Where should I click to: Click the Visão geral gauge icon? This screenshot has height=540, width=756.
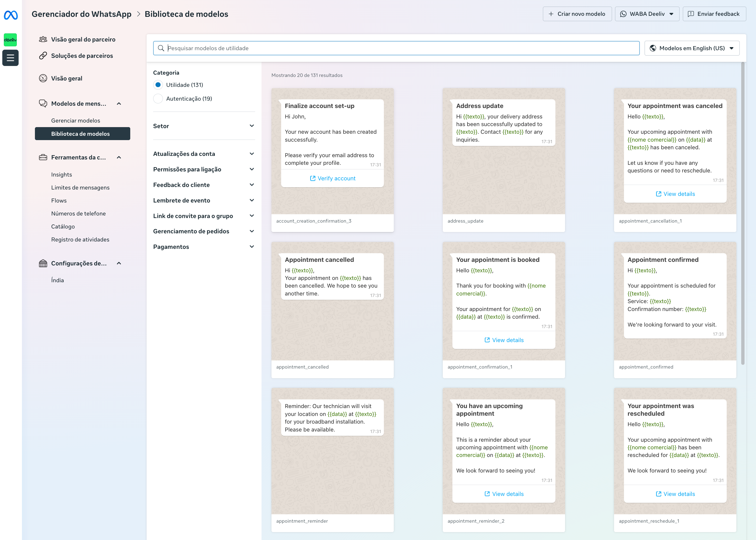tap(43, 78)
